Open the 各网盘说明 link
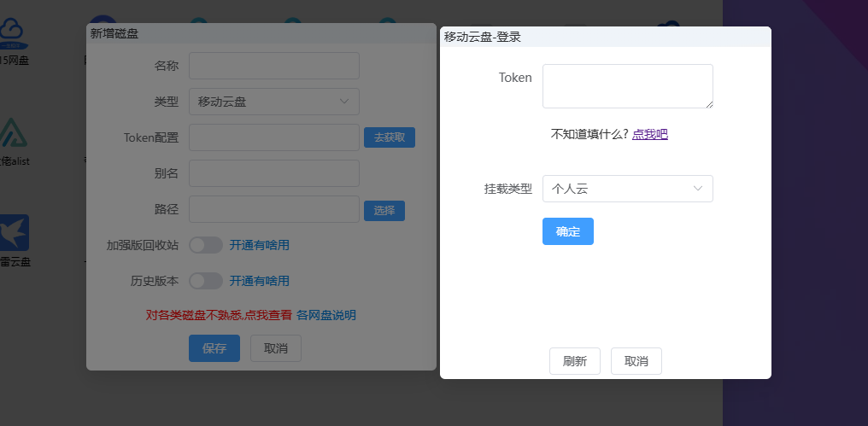 pos(326,315)
